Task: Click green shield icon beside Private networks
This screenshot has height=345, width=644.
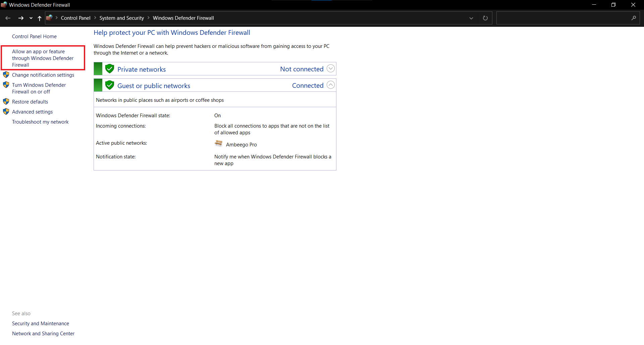Action: (x=110, y=69)
